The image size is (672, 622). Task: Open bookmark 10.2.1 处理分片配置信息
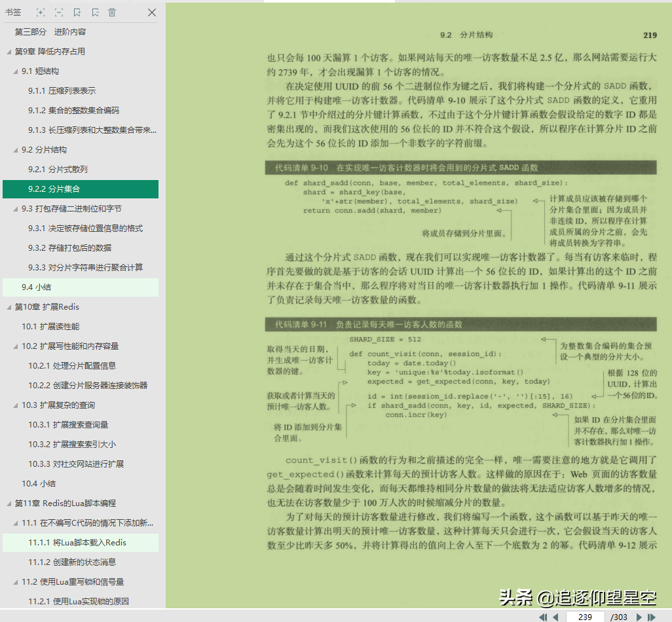coord(72,366)
